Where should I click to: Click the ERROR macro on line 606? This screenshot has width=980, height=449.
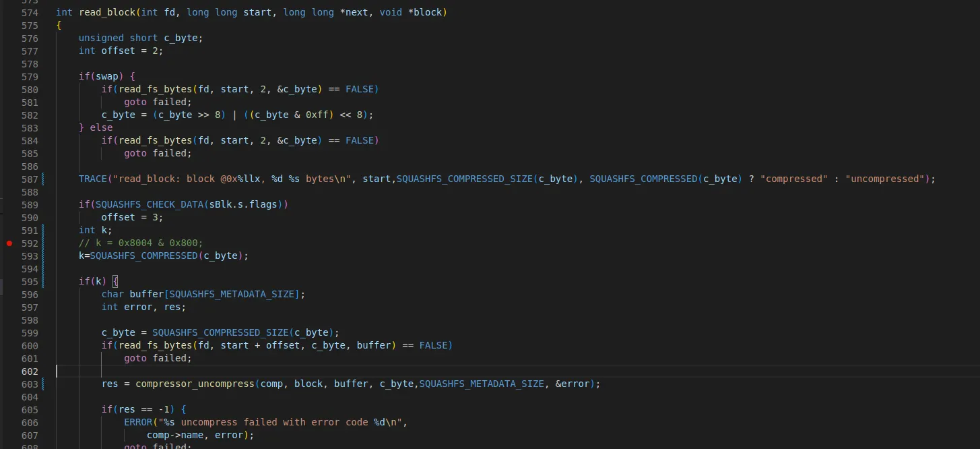pos(138,422)
